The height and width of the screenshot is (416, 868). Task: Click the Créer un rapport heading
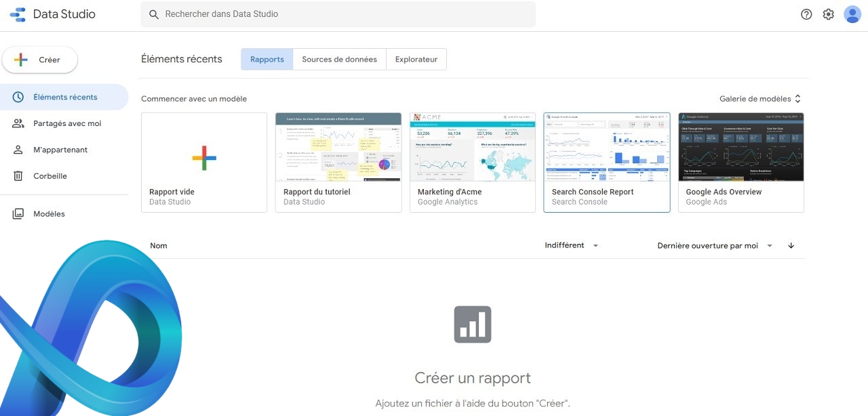[473, 378]
